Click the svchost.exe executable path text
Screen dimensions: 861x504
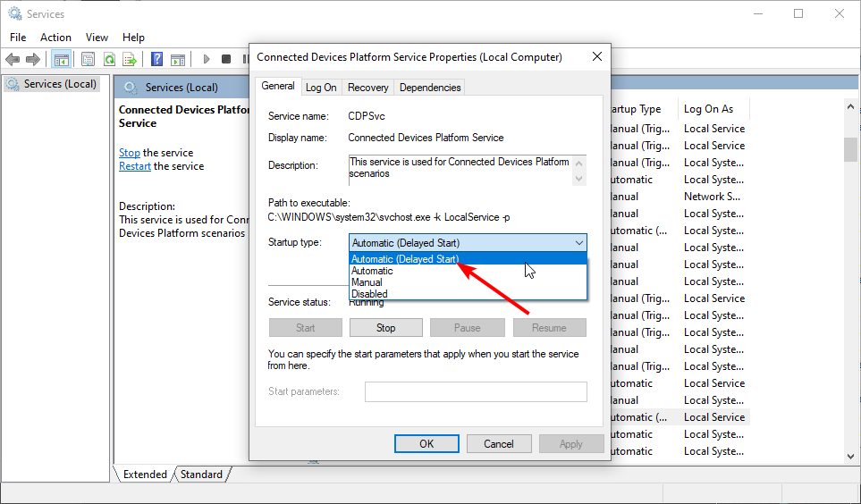(389, 217)
